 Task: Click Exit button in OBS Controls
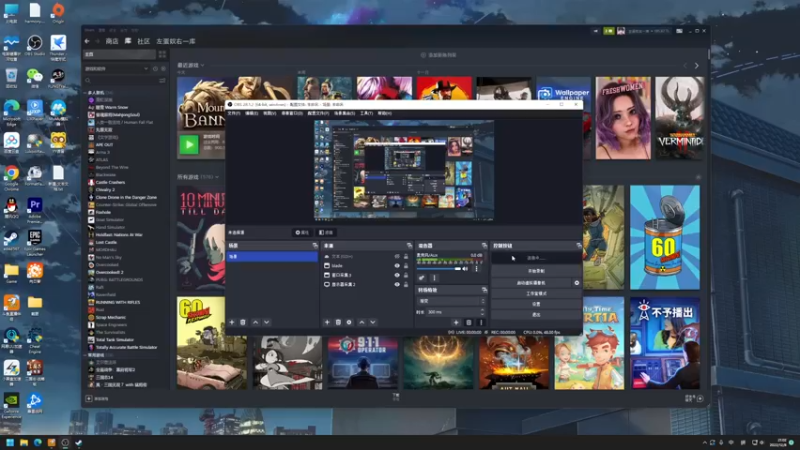pyautogui.click(x=536, y=315)
